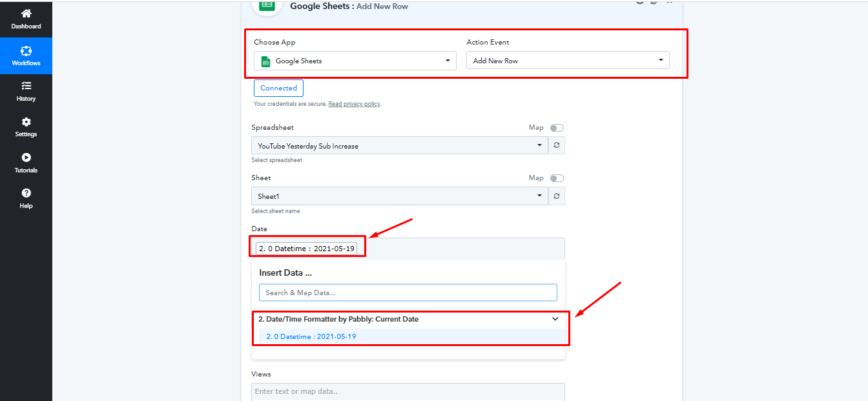The width and height of the screenshot is (868, 401).
Task: Click the Connected button
Action: pos(278,88)
